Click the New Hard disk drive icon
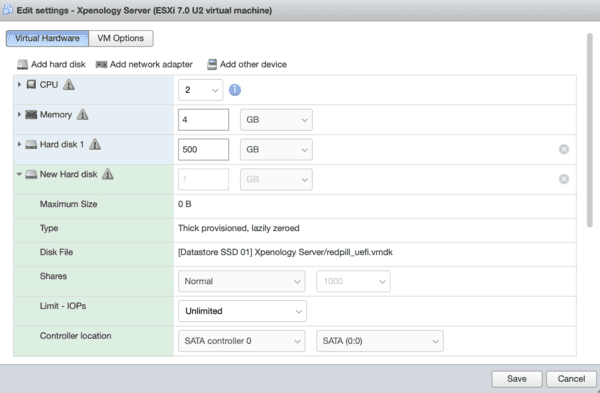Screen dimensions: 600x393 pyautogui.click(x=31, y=174)
